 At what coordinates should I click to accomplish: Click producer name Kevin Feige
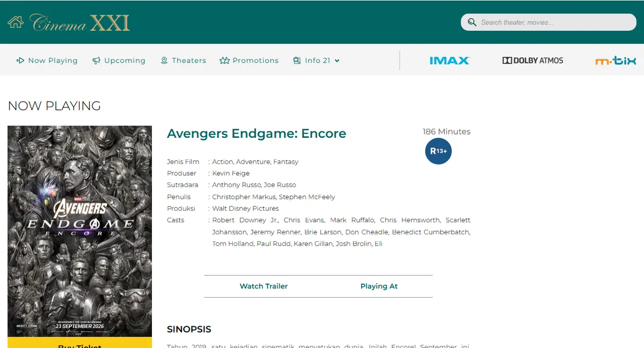pos(231,173)
